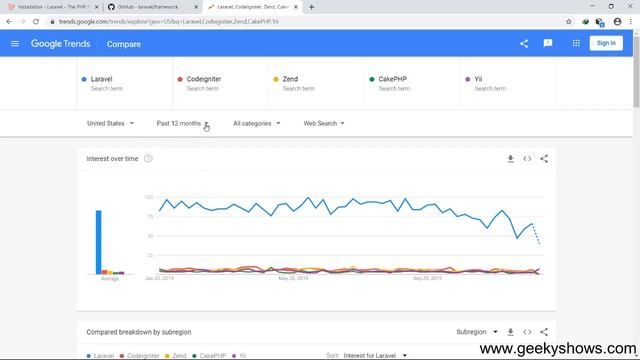Open the Google apps grid

click(x=576, y=43)
